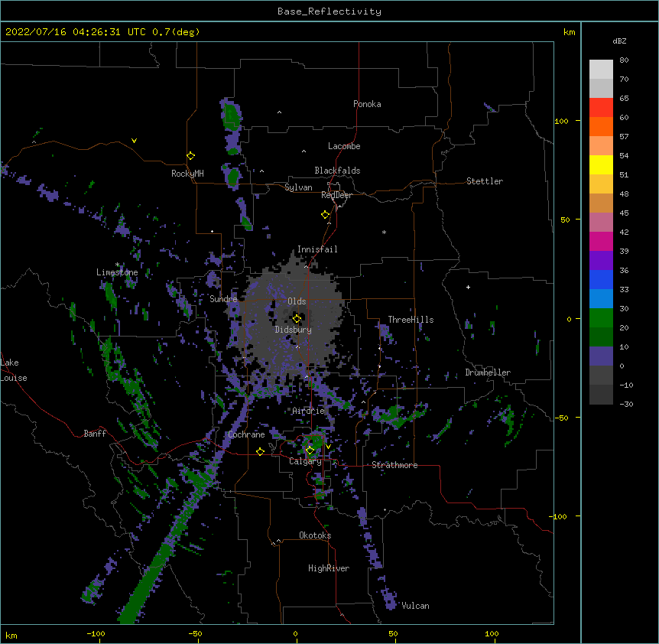Click the Sylvan label
659x644 pixels.
coord(298,187)
